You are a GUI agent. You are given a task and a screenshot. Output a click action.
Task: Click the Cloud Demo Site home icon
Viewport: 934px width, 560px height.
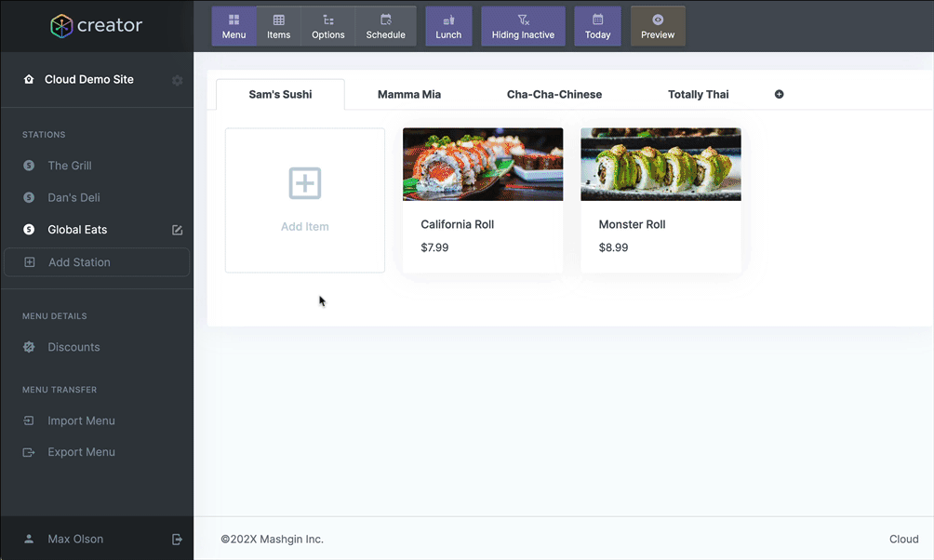(29, 79)
